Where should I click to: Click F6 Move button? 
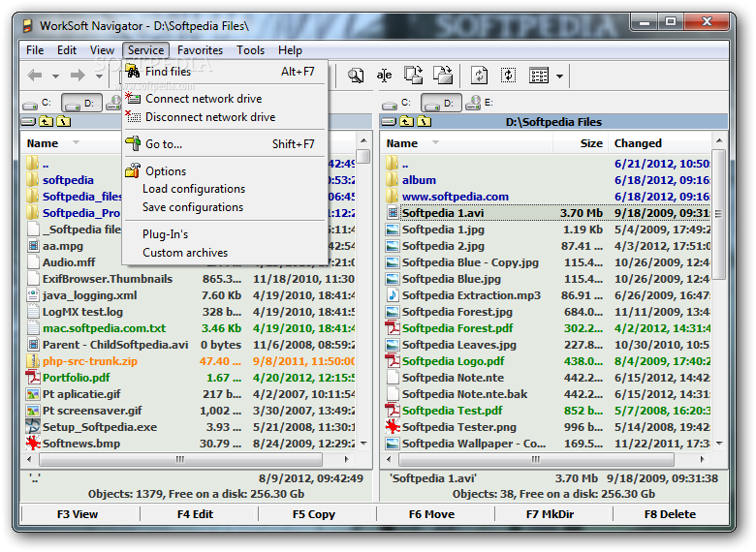click(x=432, y=514)
